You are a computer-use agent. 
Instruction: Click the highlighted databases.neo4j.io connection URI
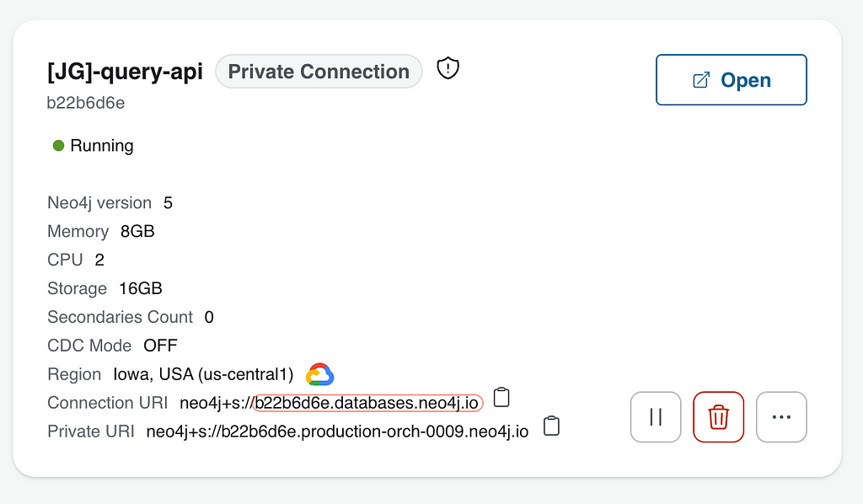click(367, 403)
